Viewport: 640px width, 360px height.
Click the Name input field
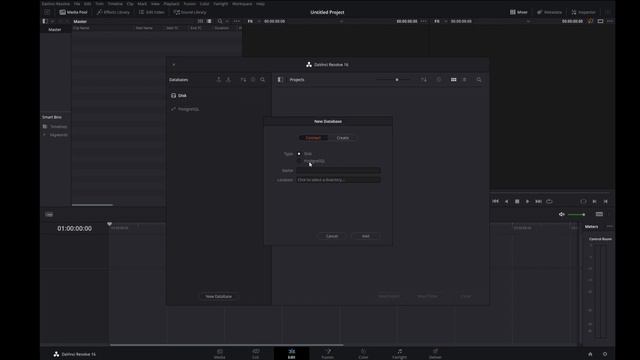pos(338,170)
